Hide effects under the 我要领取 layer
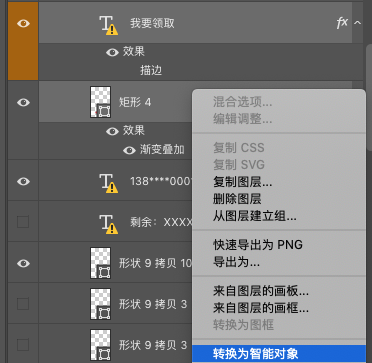Screen dimensions: 372x363 click(112, 52)
